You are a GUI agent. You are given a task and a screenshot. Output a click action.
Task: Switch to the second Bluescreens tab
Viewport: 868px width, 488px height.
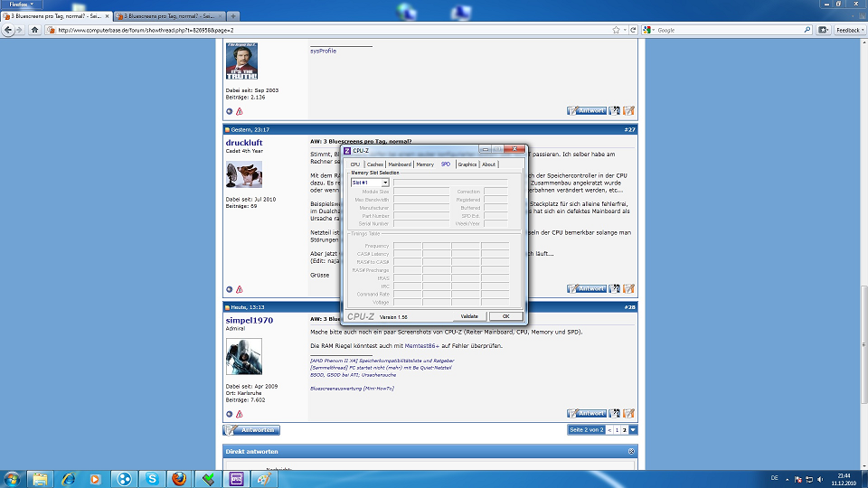click(169, 16)
